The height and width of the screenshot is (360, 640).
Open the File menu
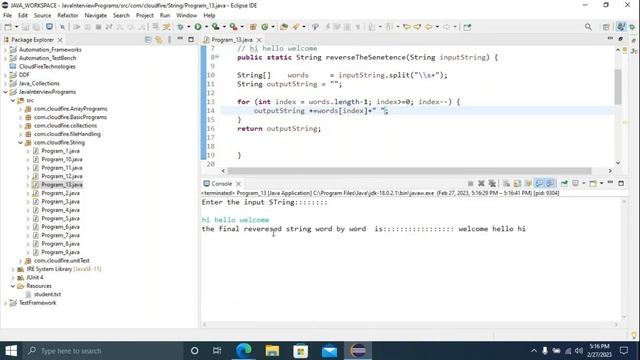pos(7,15)
